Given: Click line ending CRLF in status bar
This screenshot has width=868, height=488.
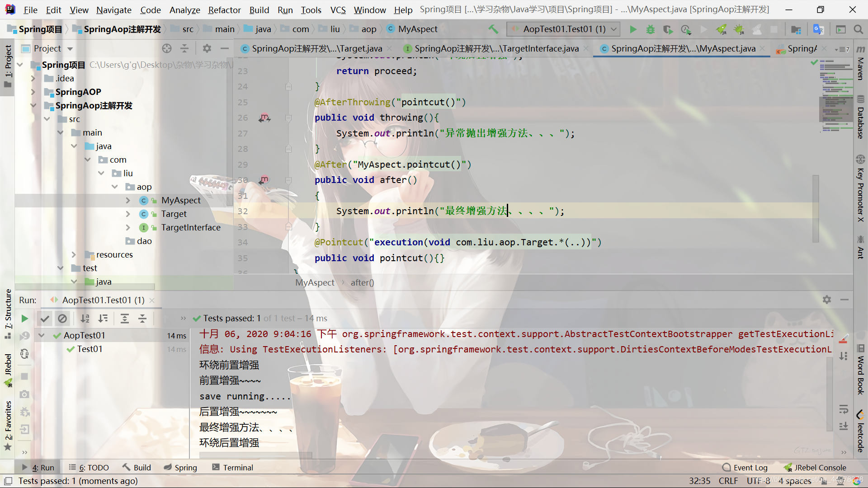Looking at the screenshot, I should (x=728, y=481).
